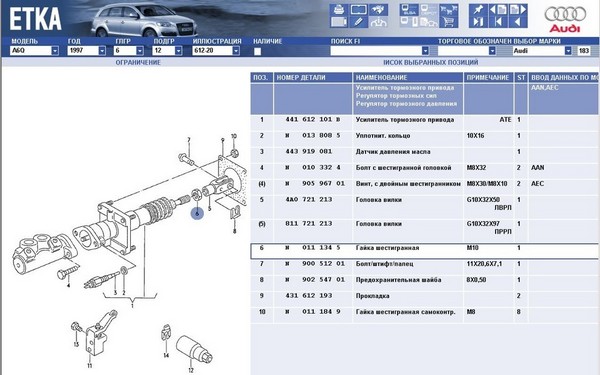Viewport: 600px width, 375px height.
Task: Open the shopping cart icon
Action: [448, 22]
